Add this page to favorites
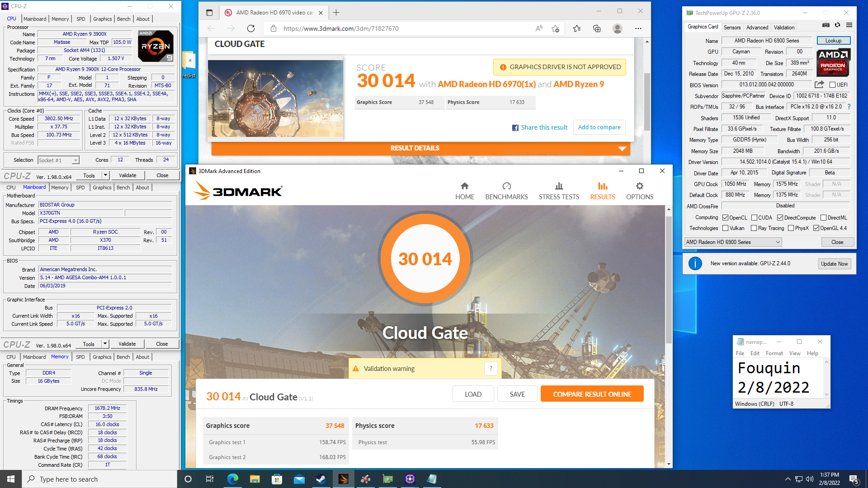Viewport: 868px width, 488px height. coord(556,28)
